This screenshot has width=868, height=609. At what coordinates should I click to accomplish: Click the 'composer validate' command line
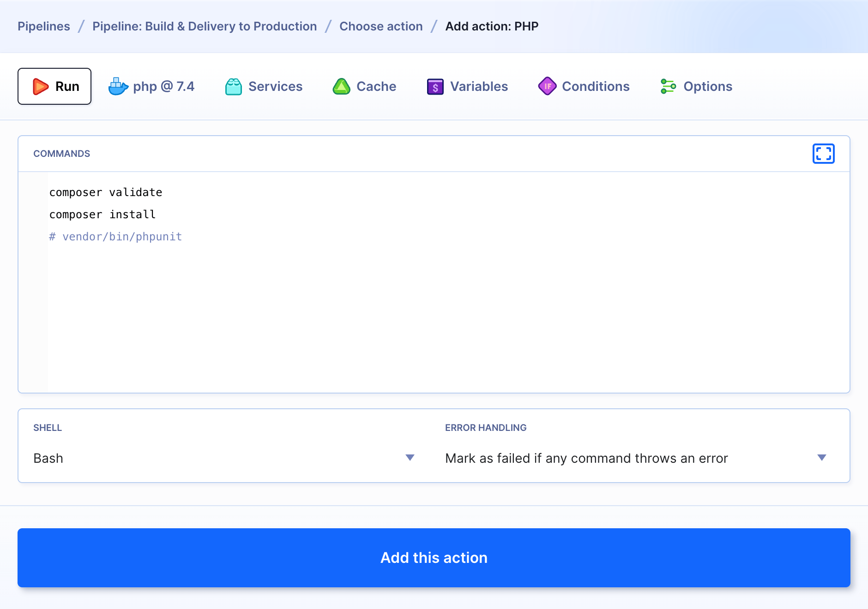click(x=106, y=192)
